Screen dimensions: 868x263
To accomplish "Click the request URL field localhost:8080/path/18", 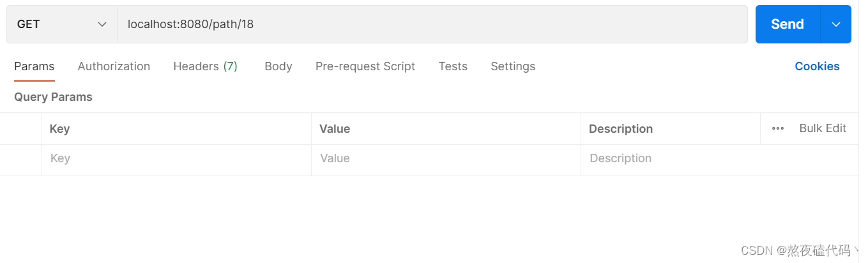I will [432, 24].
